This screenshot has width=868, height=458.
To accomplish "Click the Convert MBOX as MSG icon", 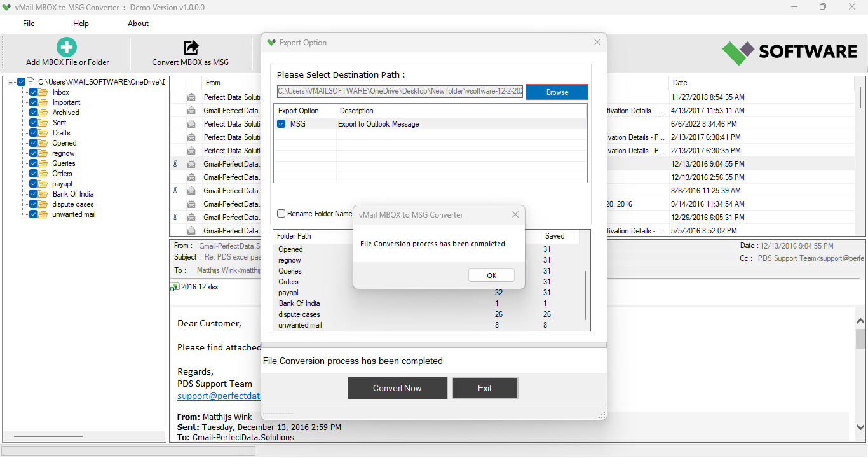I will (x=191, y=48).
